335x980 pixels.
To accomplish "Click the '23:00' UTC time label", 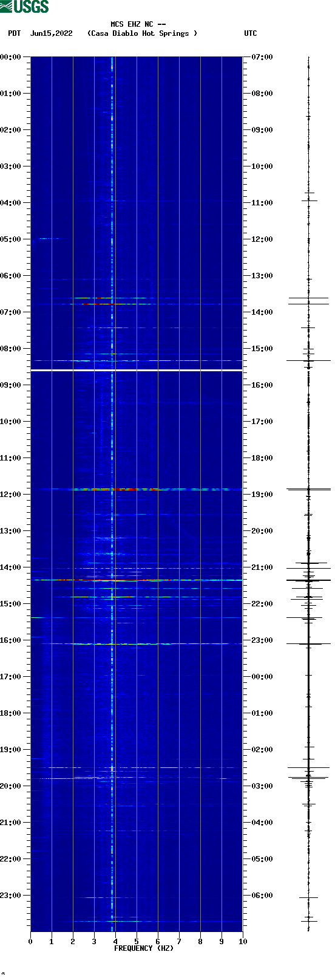I will pyautogui.click(x=262, y=640).
